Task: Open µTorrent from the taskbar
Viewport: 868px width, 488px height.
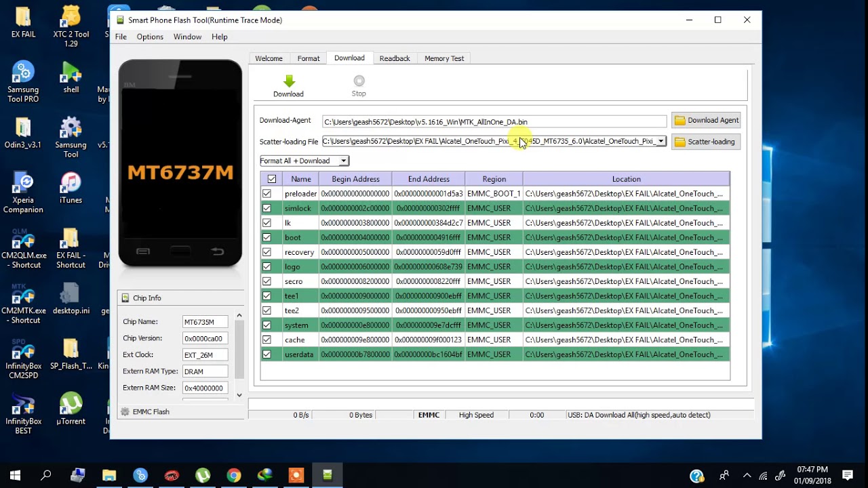Action: pyautogui.click(x=203, y=475)
